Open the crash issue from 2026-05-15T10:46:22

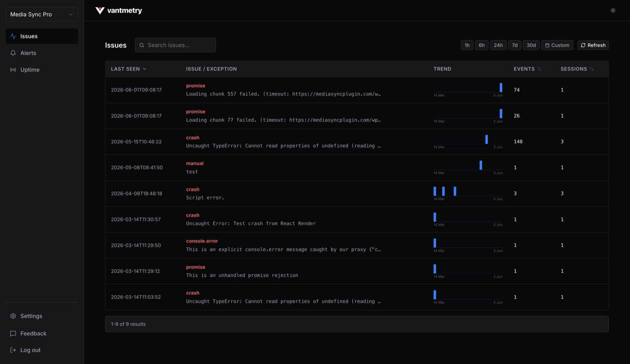[x=357, y=142]
